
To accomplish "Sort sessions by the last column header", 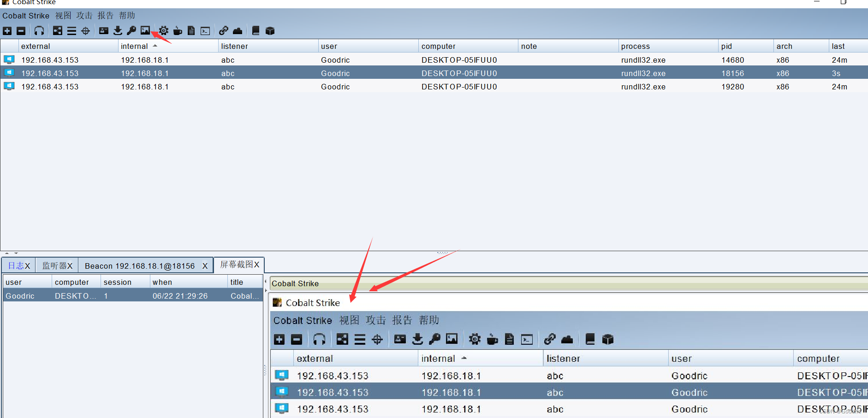I will pos(848,46).
